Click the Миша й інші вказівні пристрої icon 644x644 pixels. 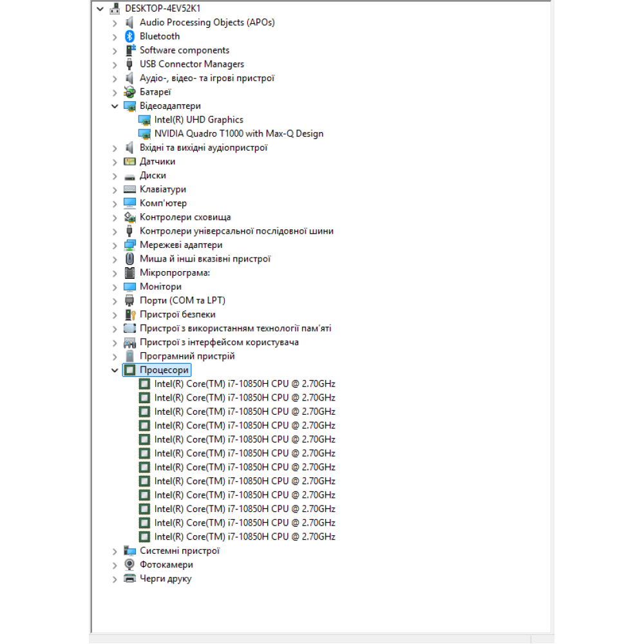pyautogui.click(x=130, y=259)
